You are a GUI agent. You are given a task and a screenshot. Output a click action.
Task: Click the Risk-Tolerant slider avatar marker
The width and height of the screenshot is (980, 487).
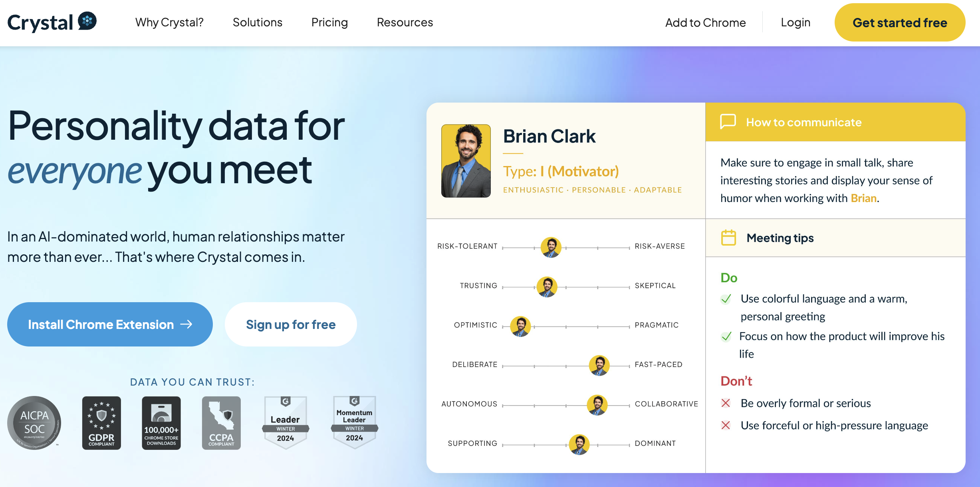[551, 247]
